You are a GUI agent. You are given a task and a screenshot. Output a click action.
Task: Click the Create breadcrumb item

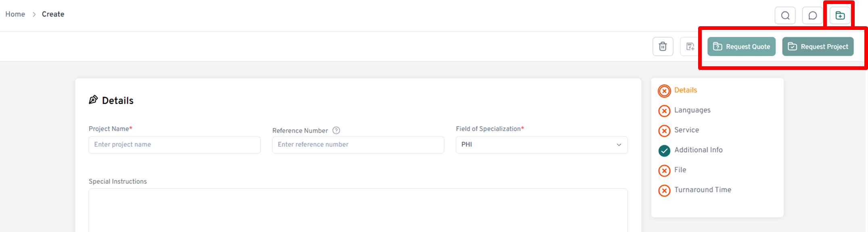pos(53,14)
